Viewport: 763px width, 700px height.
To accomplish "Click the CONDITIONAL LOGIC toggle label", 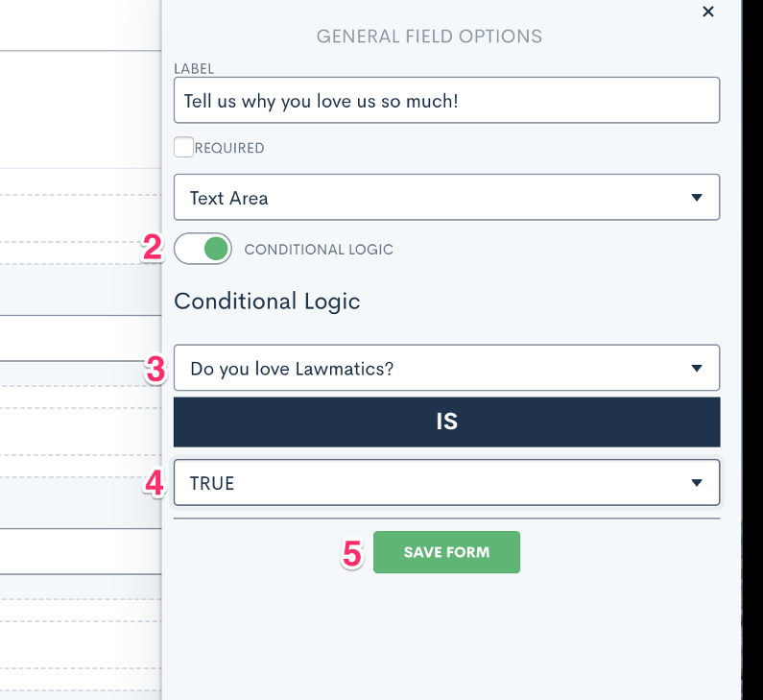I will [x=319, y=250].
